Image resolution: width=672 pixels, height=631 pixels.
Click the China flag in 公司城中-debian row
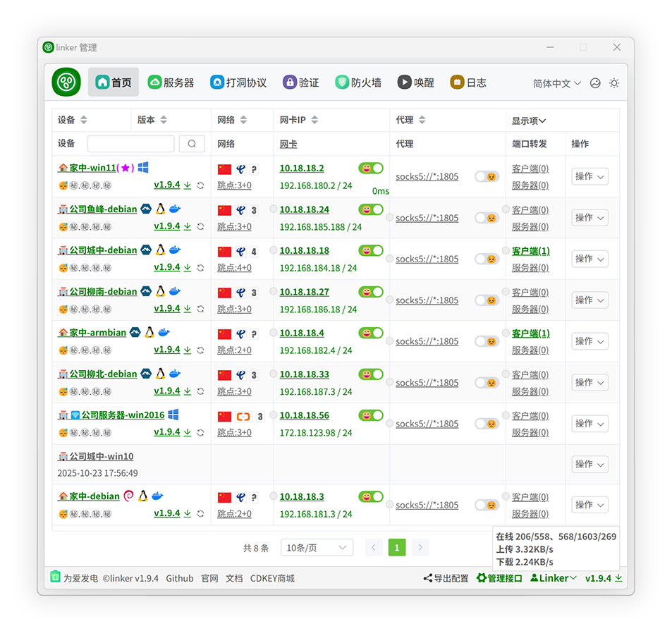click(225, 251)
